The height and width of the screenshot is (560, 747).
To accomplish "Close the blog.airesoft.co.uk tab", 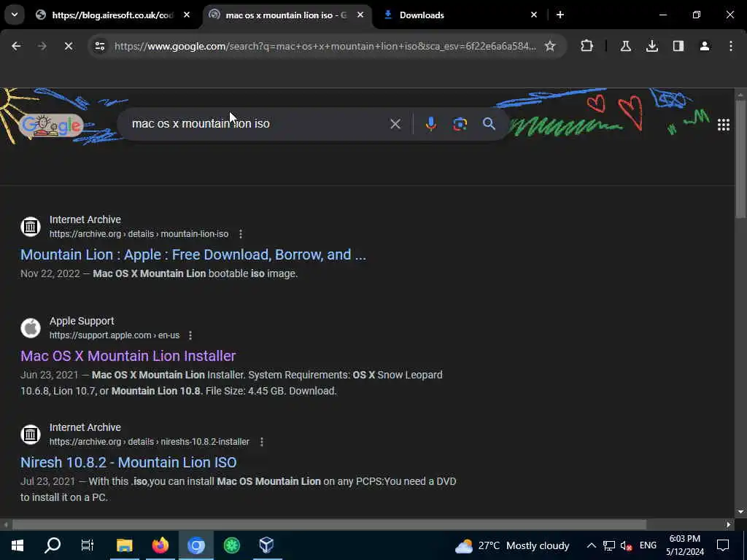I will click(x=187, y=15).
